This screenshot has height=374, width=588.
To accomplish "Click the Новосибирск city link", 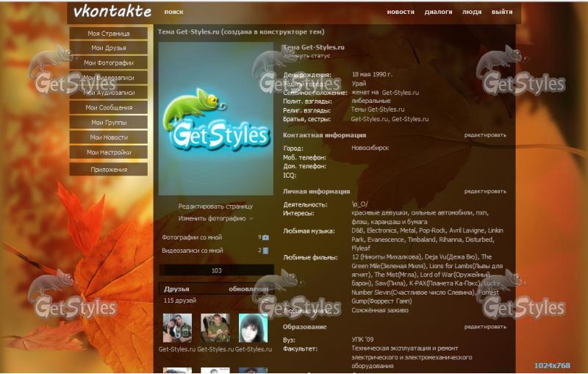I will [x=370, y=148].
